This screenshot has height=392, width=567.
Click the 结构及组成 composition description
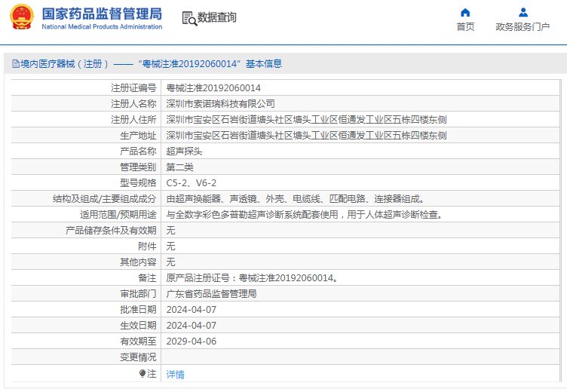point(295,199)
